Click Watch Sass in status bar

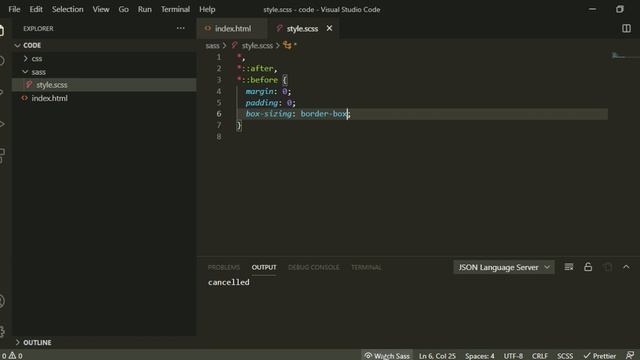point(387,356)
